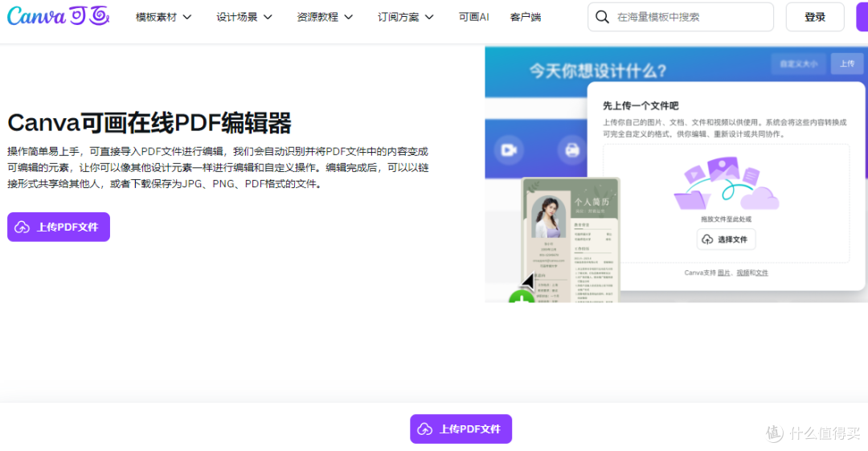868x451 pixels.
Task: Click the 自定义大小 button in preview
Action: point(798,64)
